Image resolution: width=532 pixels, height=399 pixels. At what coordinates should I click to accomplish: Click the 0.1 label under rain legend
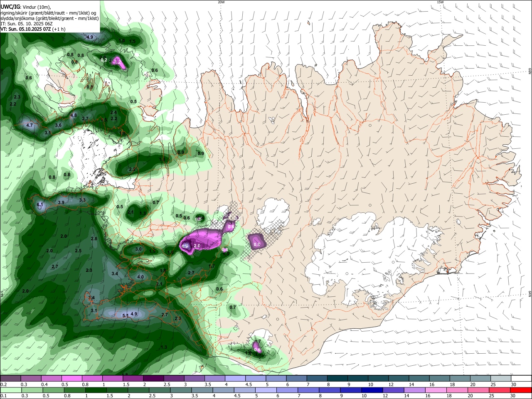[x=3, y=396]
